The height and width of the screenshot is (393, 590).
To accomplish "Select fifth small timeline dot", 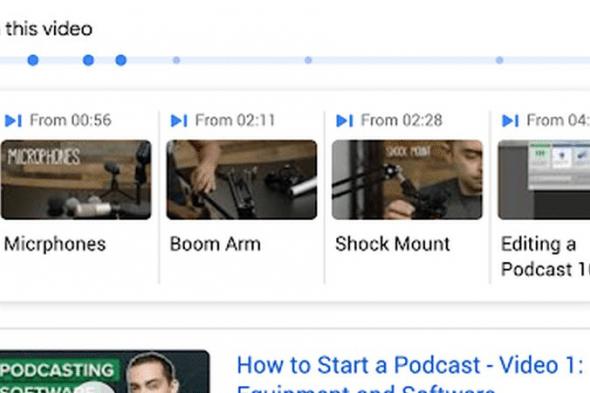I will pyautogui.click(x=308, y=60).
